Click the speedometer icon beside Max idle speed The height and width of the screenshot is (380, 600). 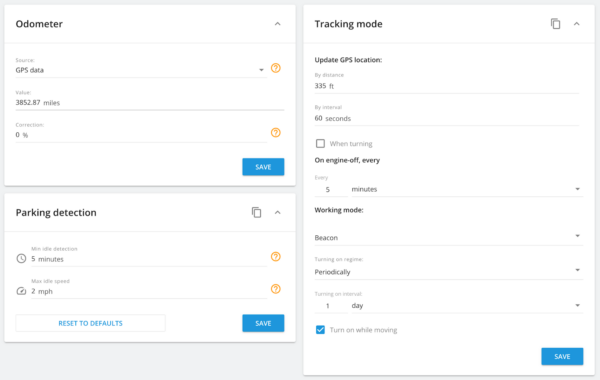(21, 291)
